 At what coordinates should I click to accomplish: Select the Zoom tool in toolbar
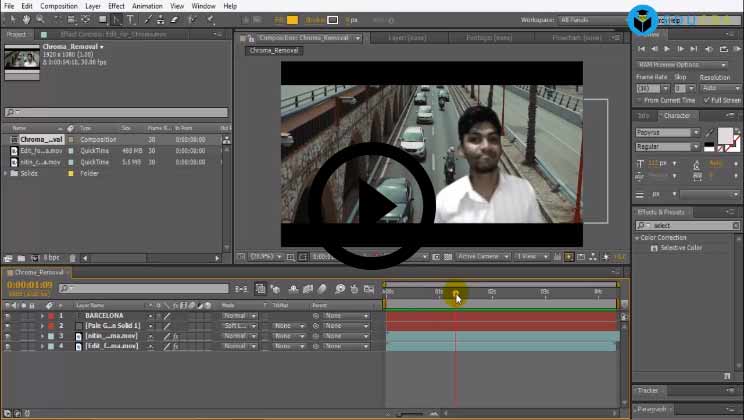(x=38, y=19)
